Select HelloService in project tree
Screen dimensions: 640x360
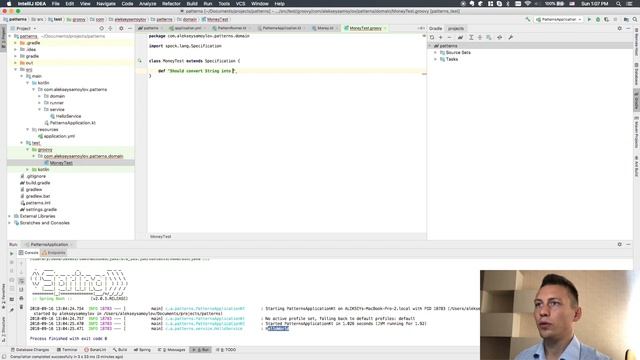click(68, 116)
